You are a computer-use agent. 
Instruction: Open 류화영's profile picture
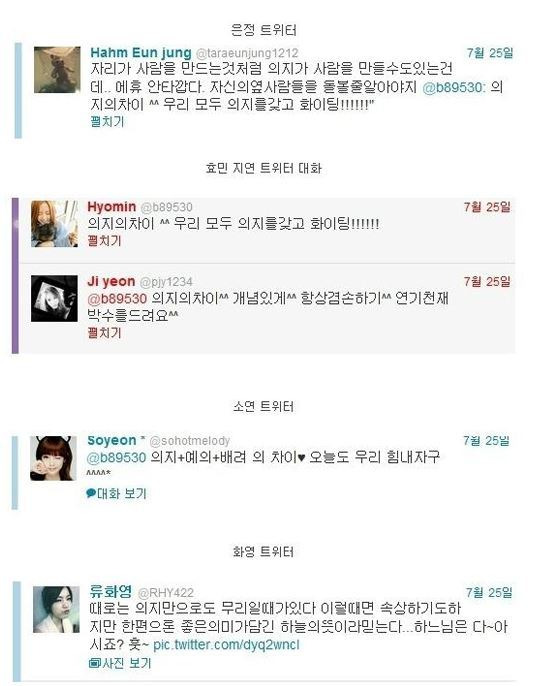pos(56,609)
